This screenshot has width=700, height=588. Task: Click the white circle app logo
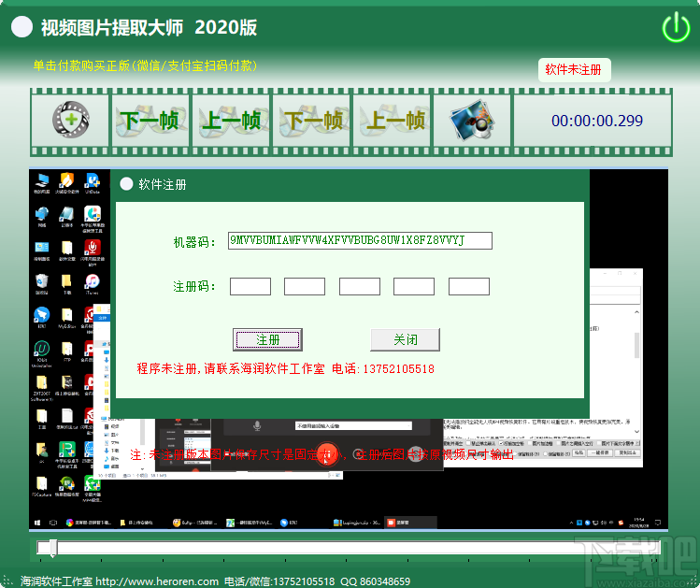click(21, 27)
